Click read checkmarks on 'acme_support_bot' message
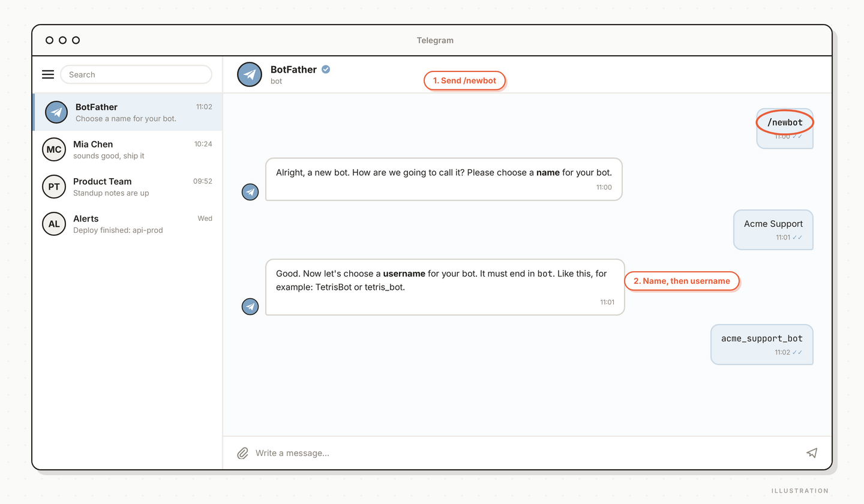The image size is (864, 504). pyautogui.click(x=797, y=352)
